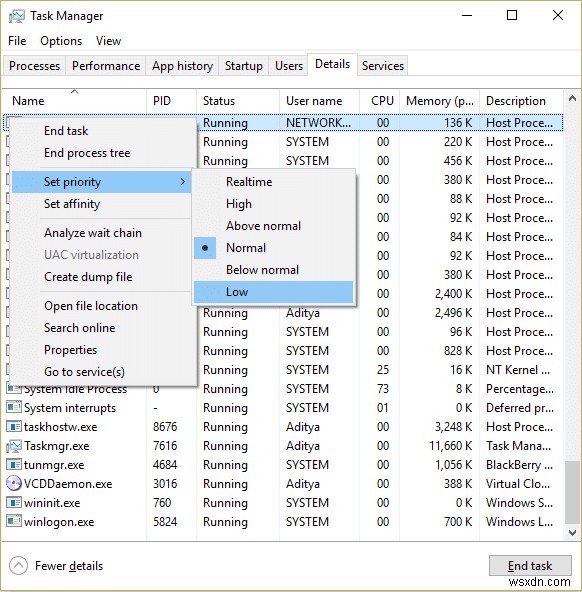Click the 11,660 K memory value
582x592 pixels.
coord(451,446)
